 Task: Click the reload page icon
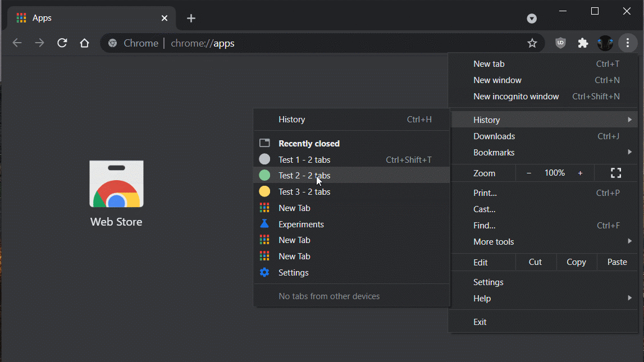click(62, 43)
